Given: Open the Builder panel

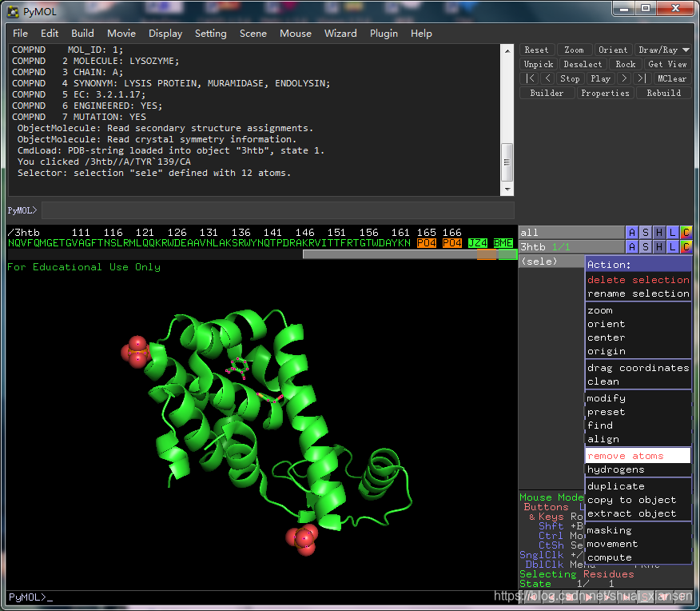Looking at the screenshot, I should [x=547, y=93].
